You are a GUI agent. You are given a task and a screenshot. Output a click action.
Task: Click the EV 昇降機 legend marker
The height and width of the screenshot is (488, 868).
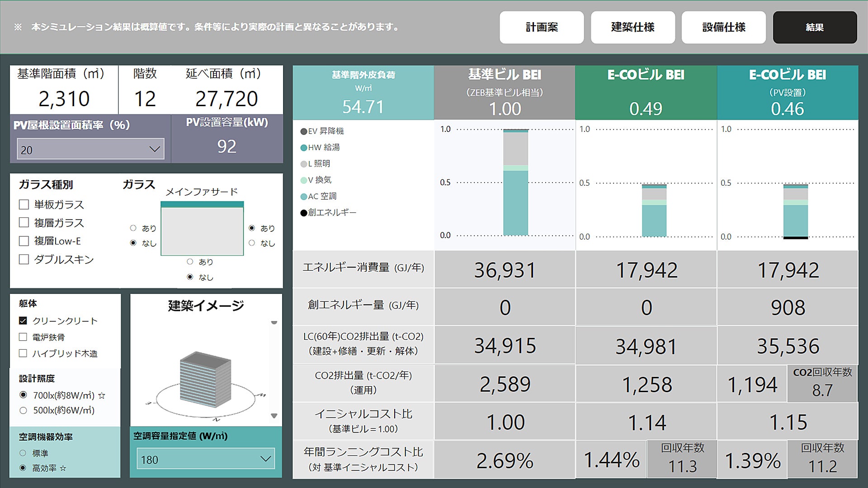[304, 131]
